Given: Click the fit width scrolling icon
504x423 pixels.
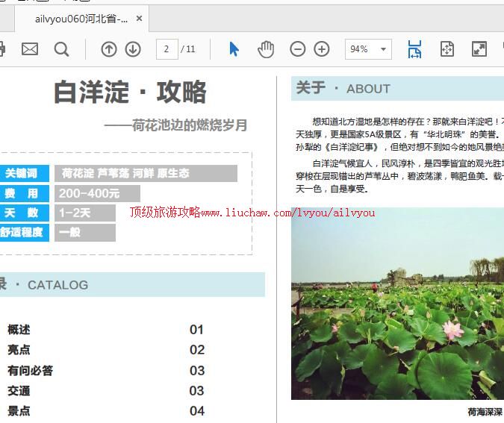Looking at the screenshot, I should pos(414,49).
